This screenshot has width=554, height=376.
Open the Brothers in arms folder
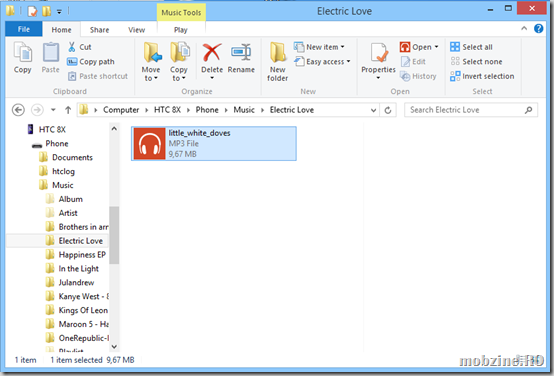(83, 227)
